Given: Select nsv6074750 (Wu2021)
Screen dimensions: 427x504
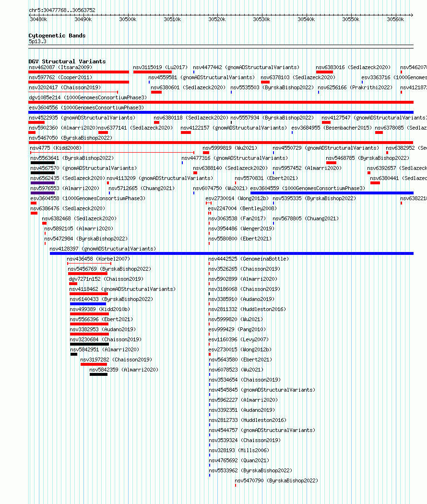Looking at the screenshot, I should 220,188.
